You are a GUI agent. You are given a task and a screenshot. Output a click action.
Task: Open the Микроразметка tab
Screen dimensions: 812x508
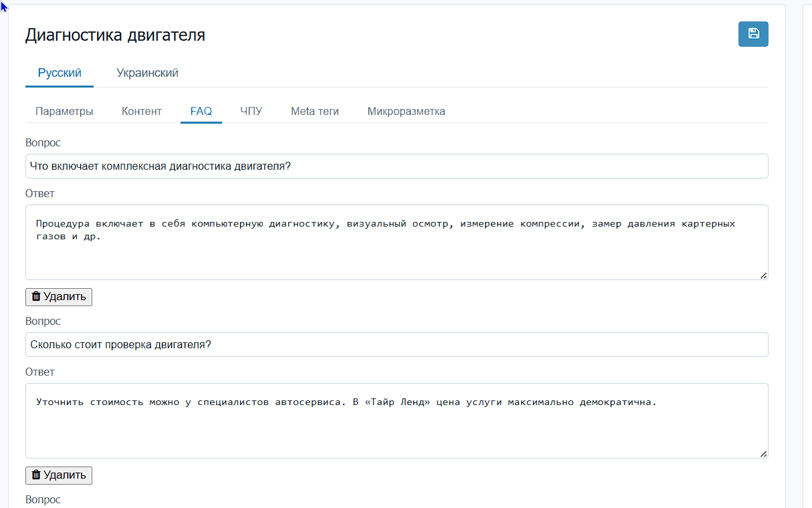[407, 111]
